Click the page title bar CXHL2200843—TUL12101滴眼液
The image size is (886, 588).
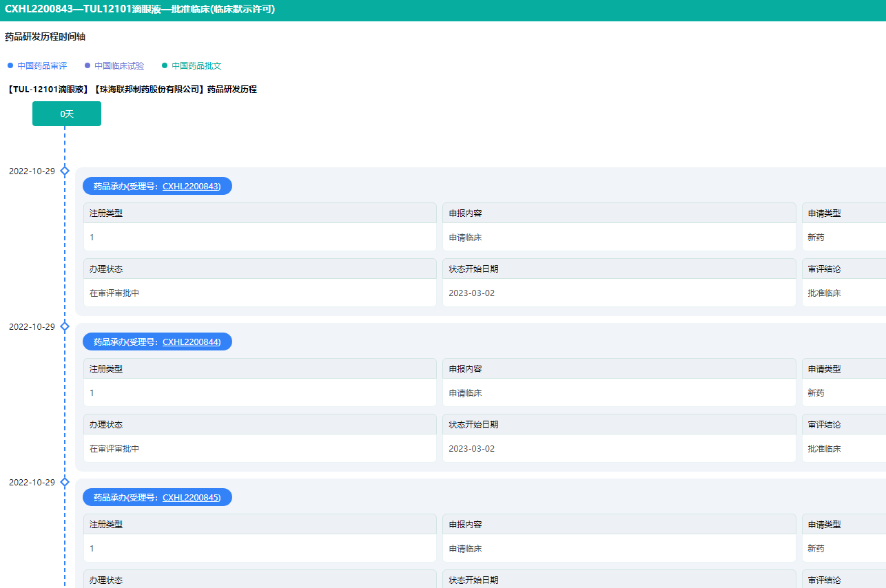(140, 9)
